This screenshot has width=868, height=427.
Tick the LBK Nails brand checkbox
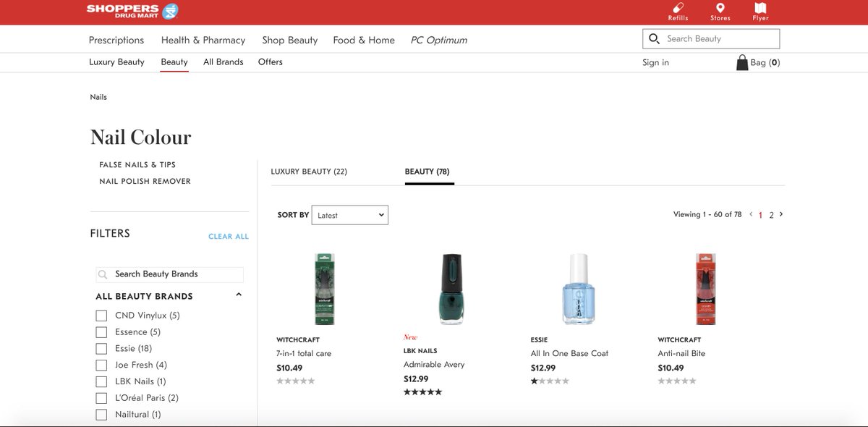click(101, 381)
